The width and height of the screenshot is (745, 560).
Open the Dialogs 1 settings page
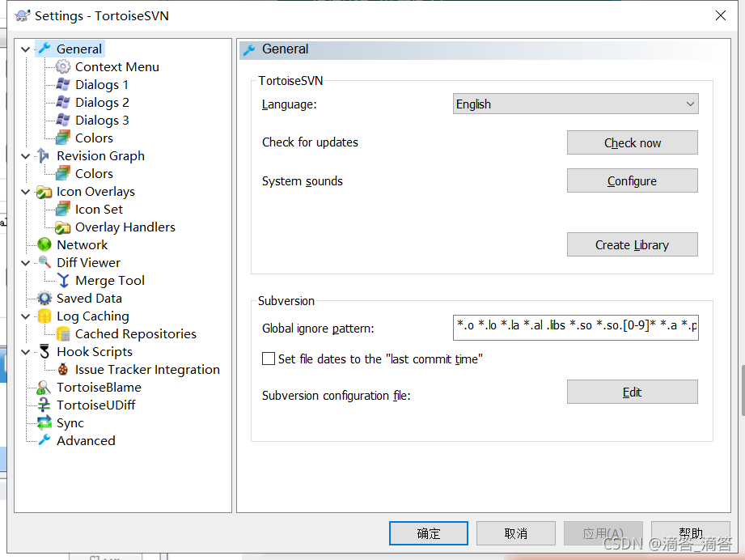point(102,85)
